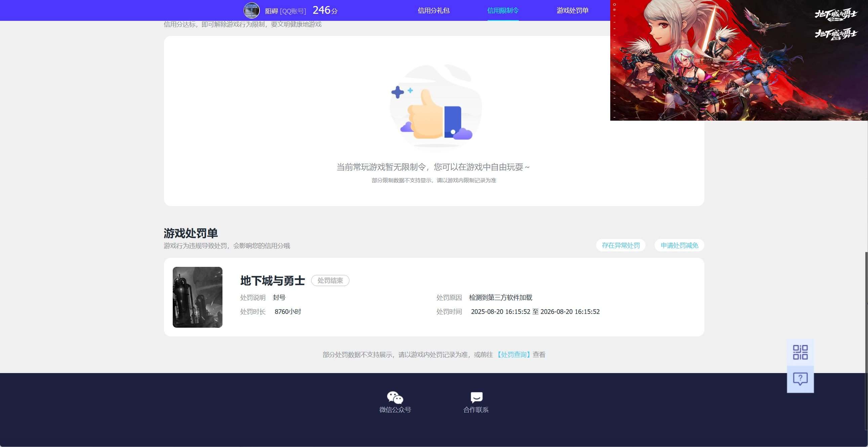This screenshot has width=868, height=447.
Task: Click the 地下城与勇士 game cover thumbnail
Action: [198, 297]
